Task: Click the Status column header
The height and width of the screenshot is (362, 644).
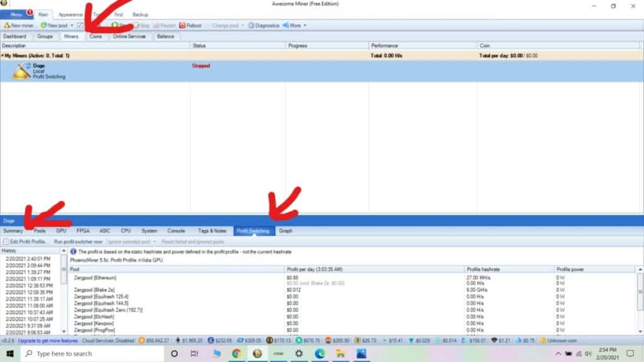Action: pos(238,45)
